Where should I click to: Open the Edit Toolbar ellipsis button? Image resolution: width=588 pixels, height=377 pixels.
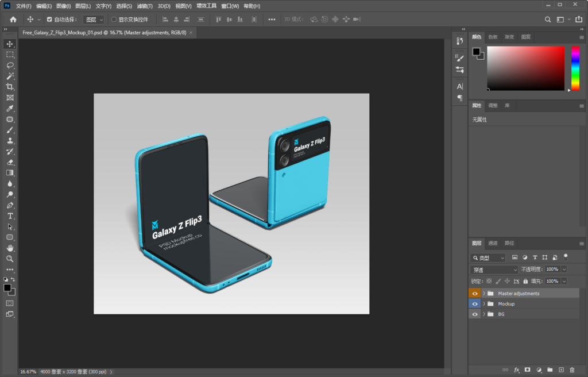(x=10, y=270)
